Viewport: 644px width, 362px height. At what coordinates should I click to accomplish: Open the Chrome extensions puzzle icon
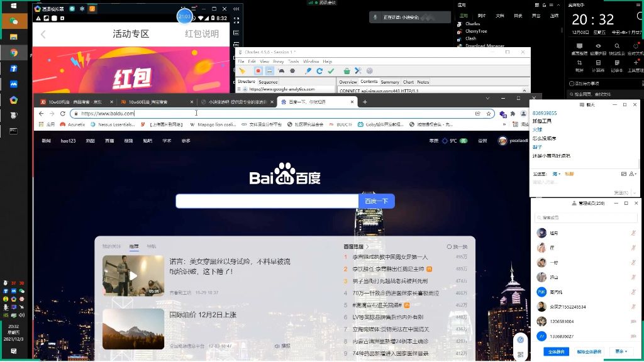point(513,114)
